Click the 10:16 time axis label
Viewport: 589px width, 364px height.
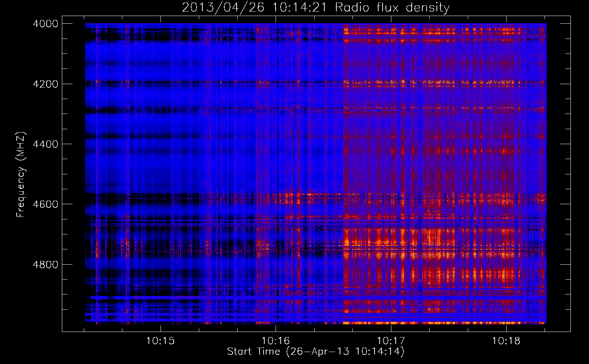point(276,341)
